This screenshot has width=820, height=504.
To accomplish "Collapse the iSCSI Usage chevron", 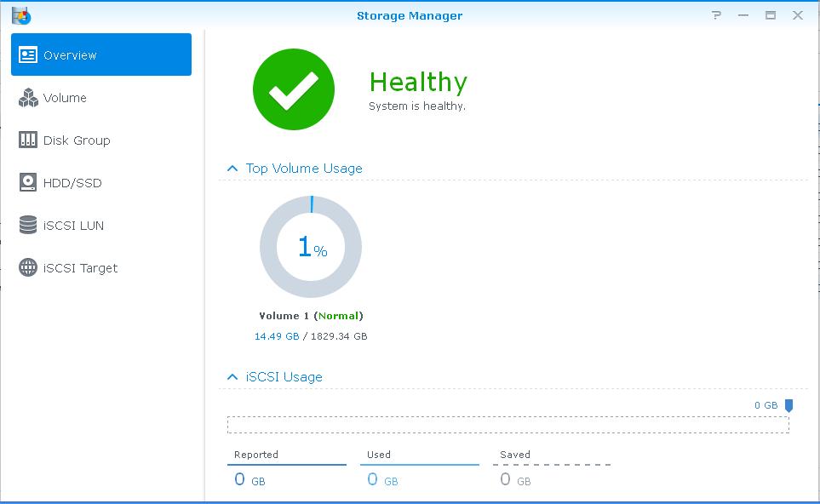I will pyautogui.click(x=232, y=377).
